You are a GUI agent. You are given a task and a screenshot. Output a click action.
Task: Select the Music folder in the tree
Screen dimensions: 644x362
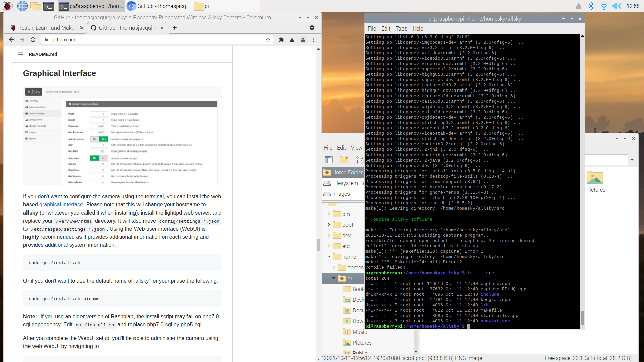[x=355, y=332]
